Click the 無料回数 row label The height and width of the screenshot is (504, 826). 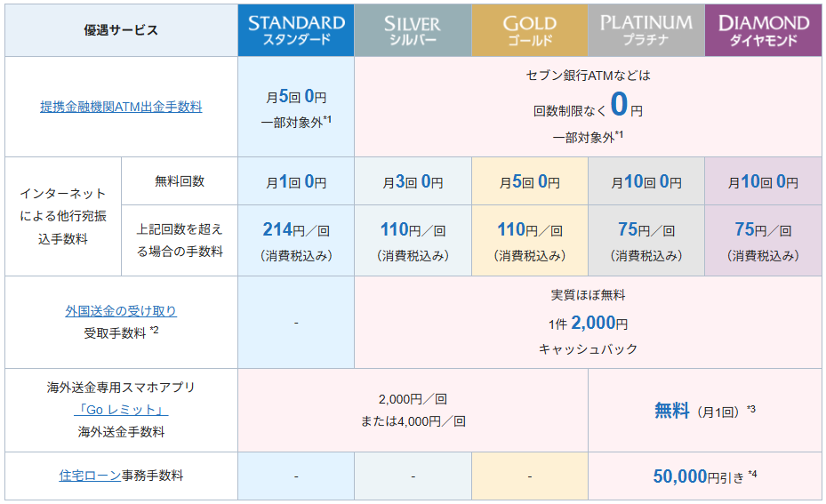[x=180, y=181]
